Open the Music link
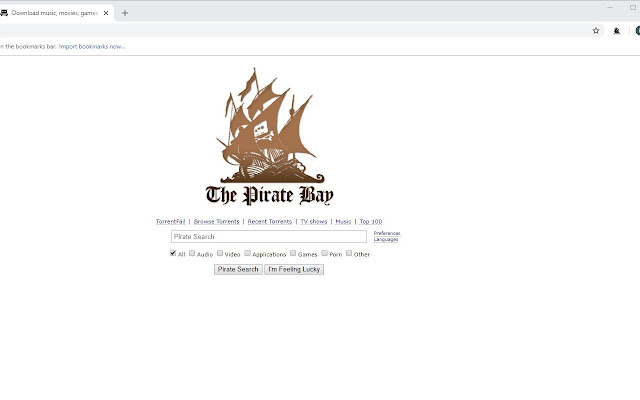 pos(343,222)
